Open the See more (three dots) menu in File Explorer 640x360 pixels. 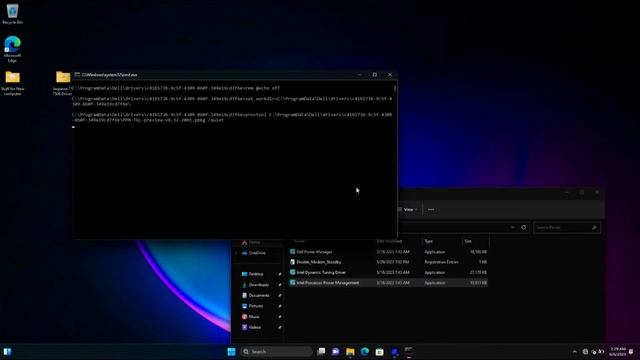pos(431,209)
